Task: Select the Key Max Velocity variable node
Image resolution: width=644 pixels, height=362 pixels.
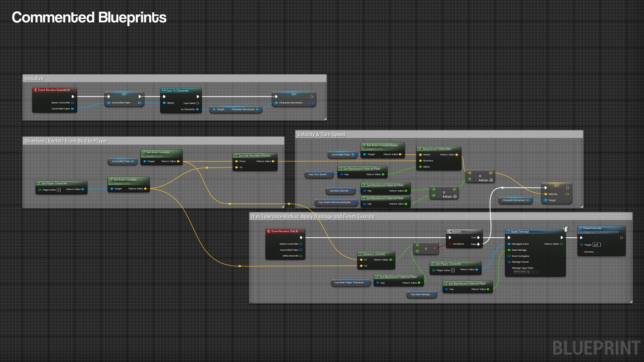Action: (340, 191)
